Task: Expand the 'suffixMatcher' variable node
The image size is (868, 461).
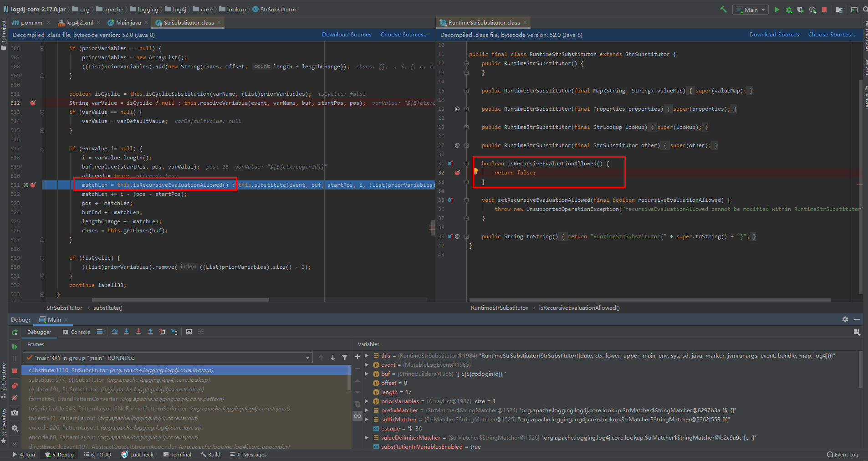Action: [x=367, y=420]
